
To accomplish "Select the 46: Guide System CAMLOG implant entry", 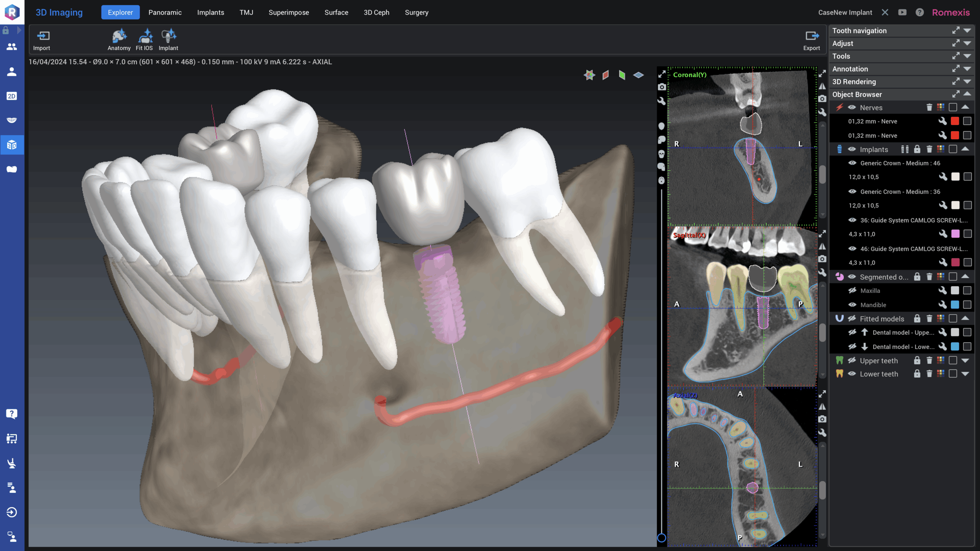I will (x=913, y=249).
